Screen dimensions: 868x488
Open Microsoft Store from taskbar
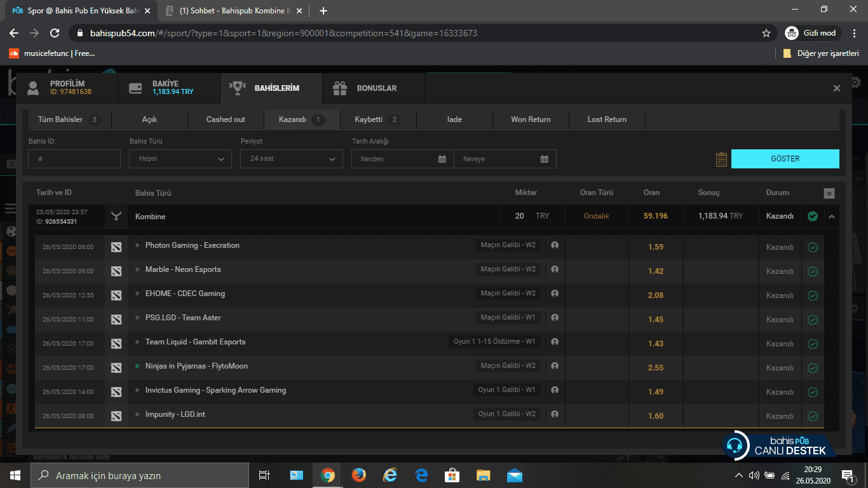(452, 475)
